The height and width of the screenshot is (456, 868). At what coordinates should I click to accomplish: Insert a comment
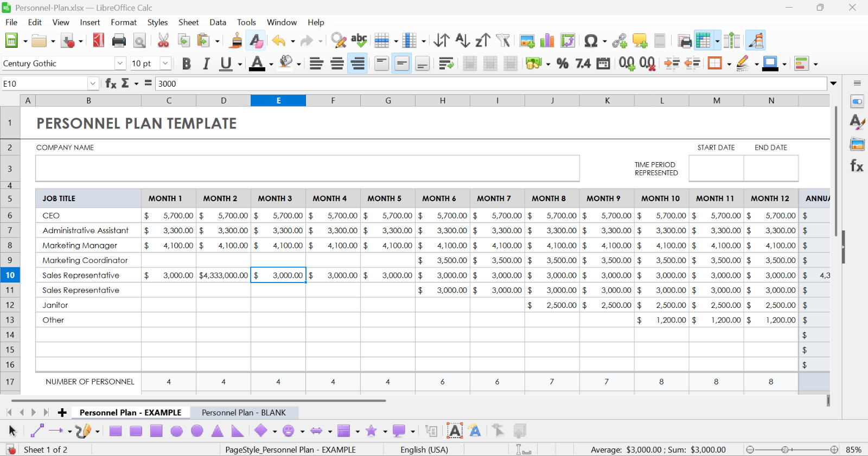tap(640, 41)
